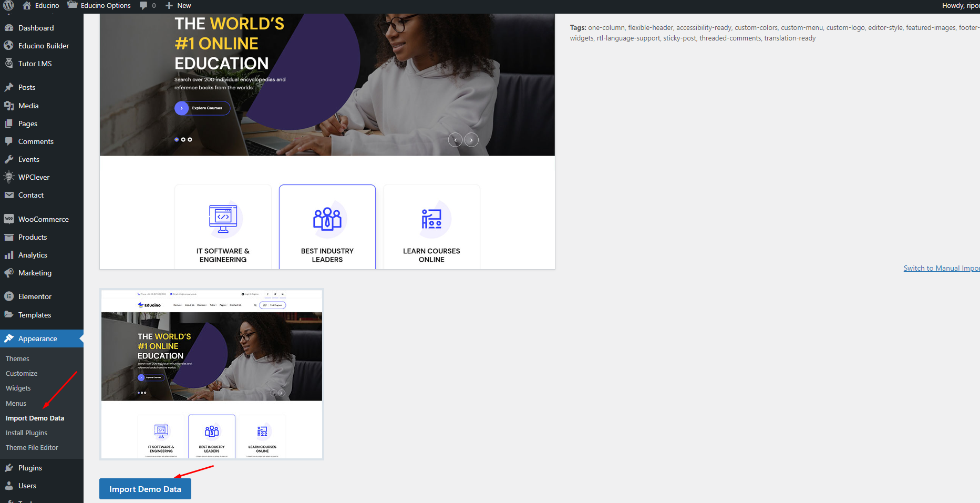The image size is (980, 503).
Task: Select third slider dot in large preview
Action: pos(190,139)
